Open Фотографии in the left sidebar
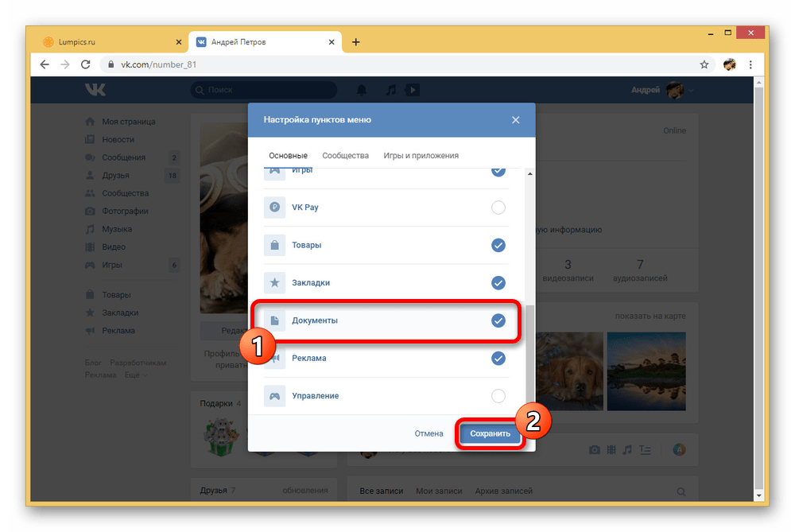 coord(125,211)
